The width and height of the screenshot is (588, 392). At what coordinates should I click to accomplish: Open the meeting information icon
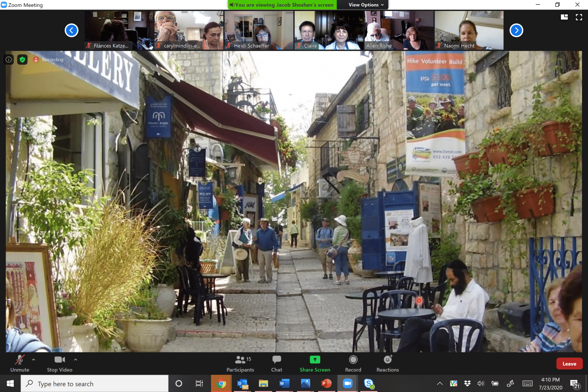9,59
